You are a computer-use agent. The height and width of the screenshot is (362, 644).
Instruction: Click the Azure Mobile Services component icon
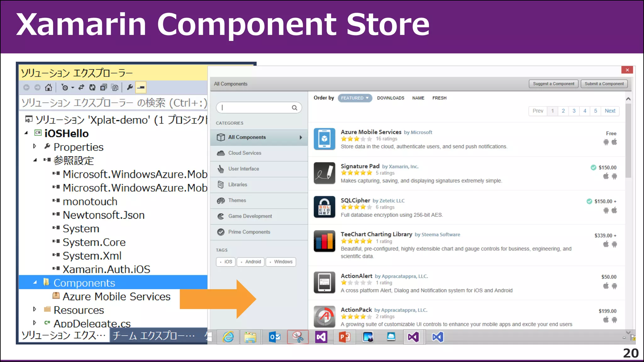point(324,139)
